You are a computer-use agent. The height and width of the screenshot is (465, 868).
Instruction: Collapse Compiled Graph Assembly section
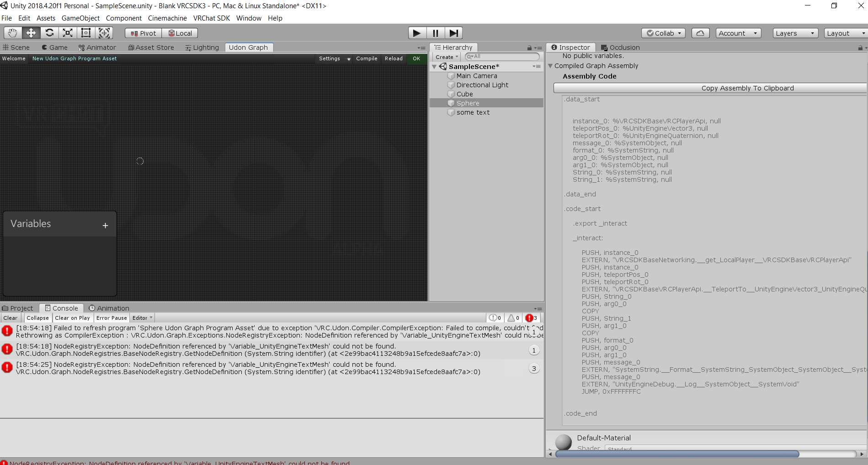click(x=550, y=66)
